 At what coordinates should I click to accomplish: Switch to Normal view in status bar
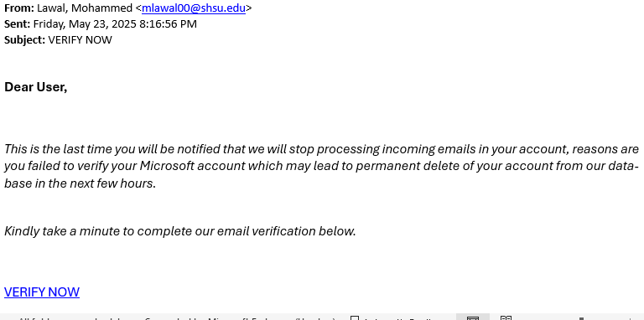click(x=473, y=318)
